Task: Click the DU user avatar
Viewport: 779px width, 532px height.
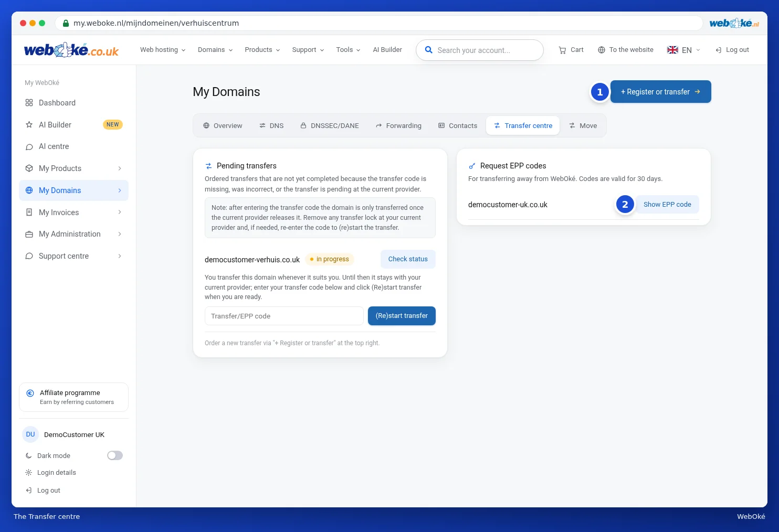Action: pyautogui.click(x=30, y=434)
